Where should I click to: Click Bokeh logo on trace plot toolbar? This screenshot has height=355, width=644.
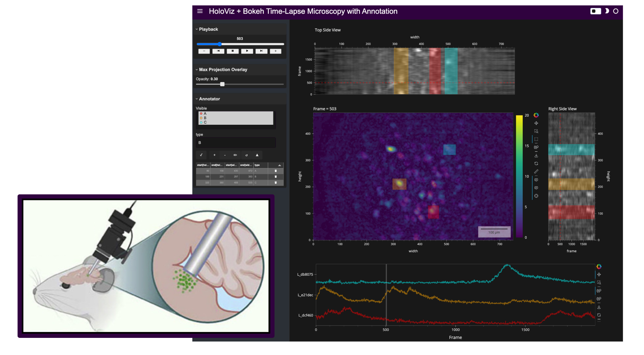599,267
